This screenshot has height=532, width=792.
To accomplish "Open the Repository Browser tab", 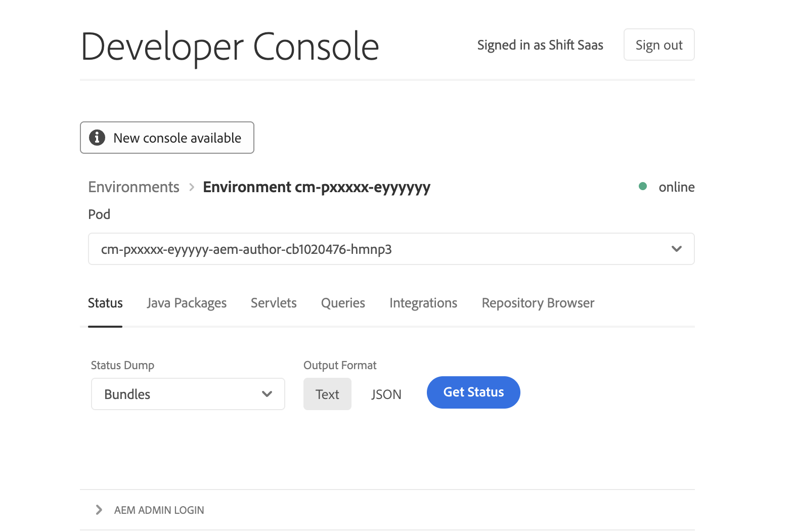I will point(538,303).
